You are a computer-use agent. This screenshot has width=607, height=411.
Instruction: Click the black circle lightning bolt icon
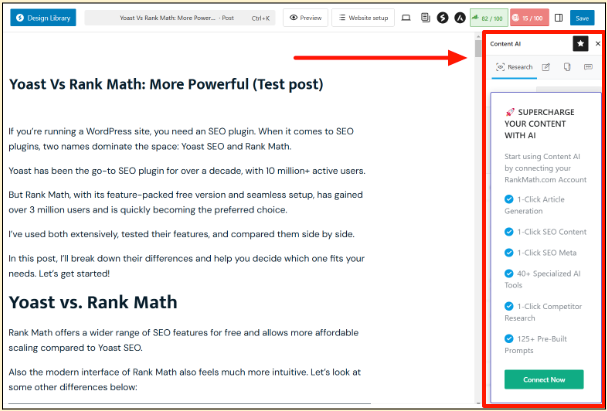[442, 18]
